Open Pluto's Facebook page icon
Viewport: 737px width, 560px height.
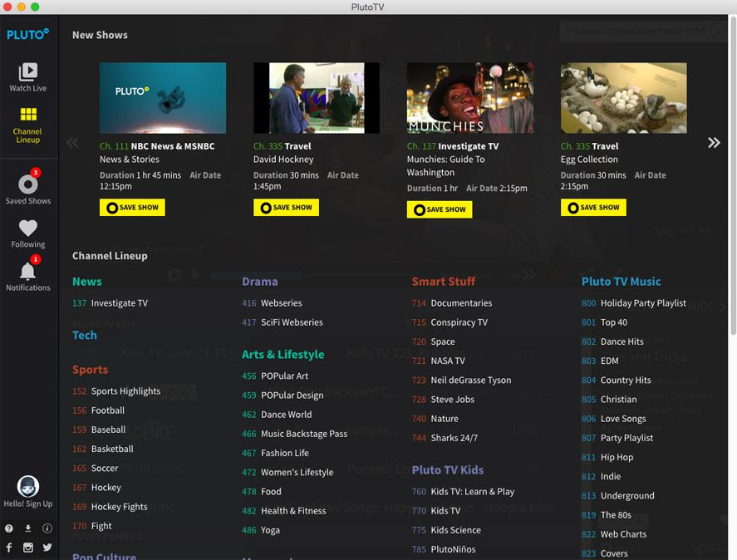coord(7,548)
